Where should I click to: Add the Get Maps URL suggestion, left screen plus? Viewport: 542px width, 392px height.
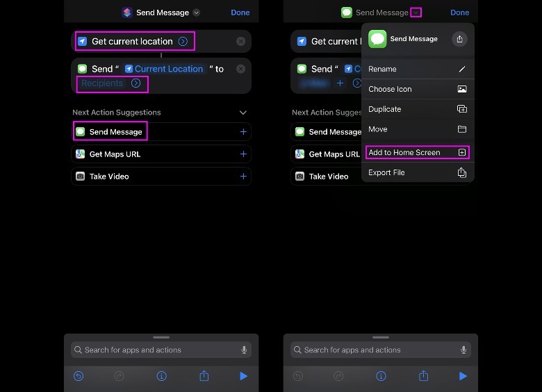[243, 154]
